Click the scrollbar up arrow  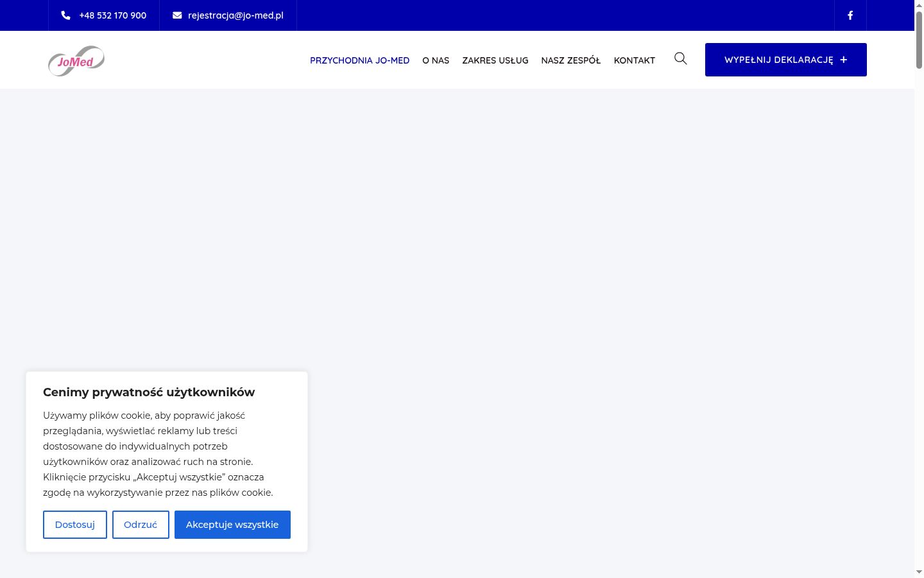(919, 5)
